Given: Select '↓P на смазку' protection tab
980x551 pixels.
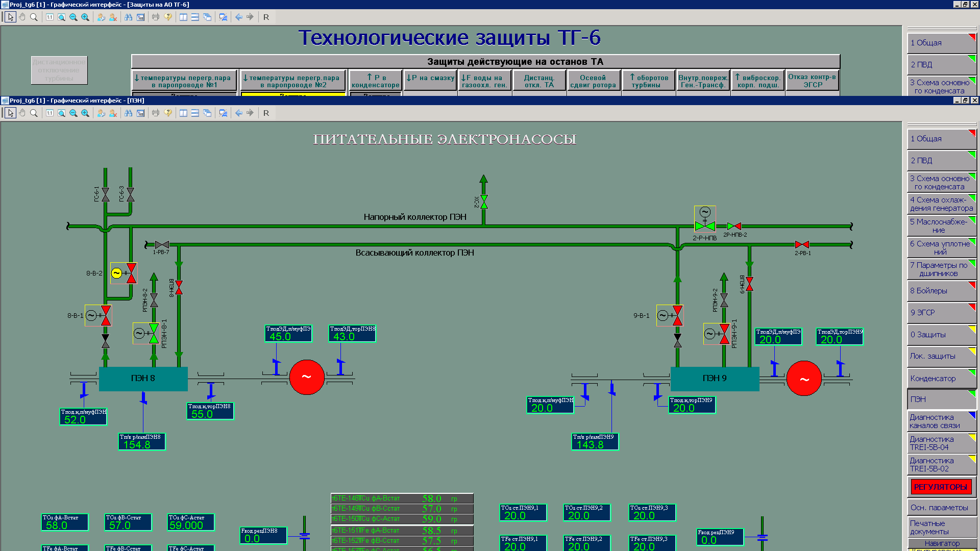Looking at the screenshot, I should (x=430, y=81).
